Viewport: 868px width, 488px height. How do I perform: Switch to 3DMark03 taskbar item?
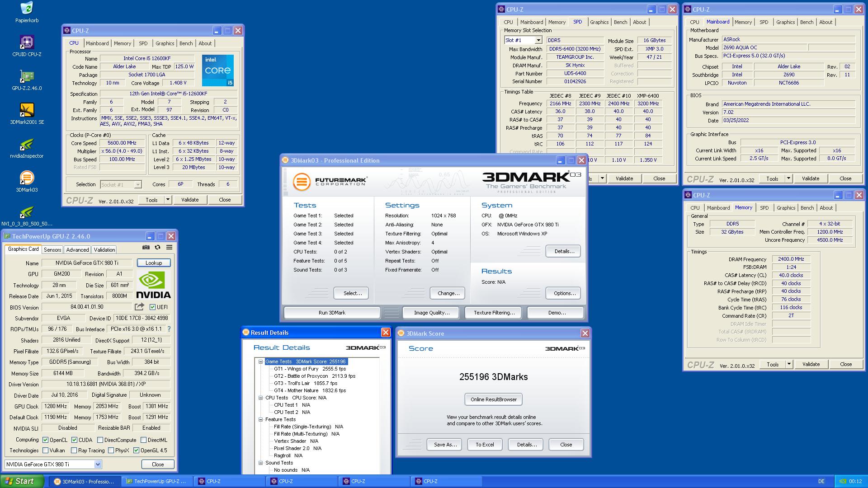85,481
